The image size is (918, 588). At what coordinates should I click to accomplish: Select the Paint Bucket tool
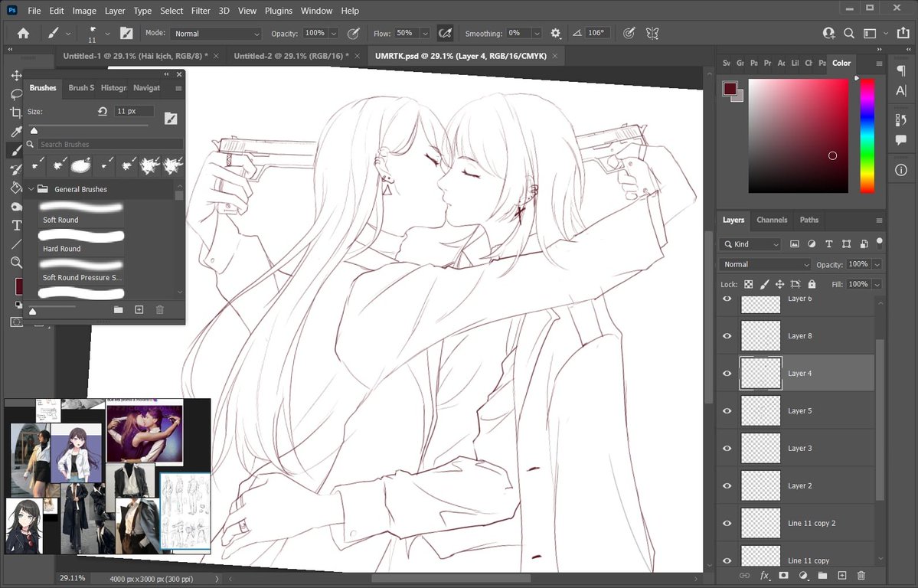[16, 188]
